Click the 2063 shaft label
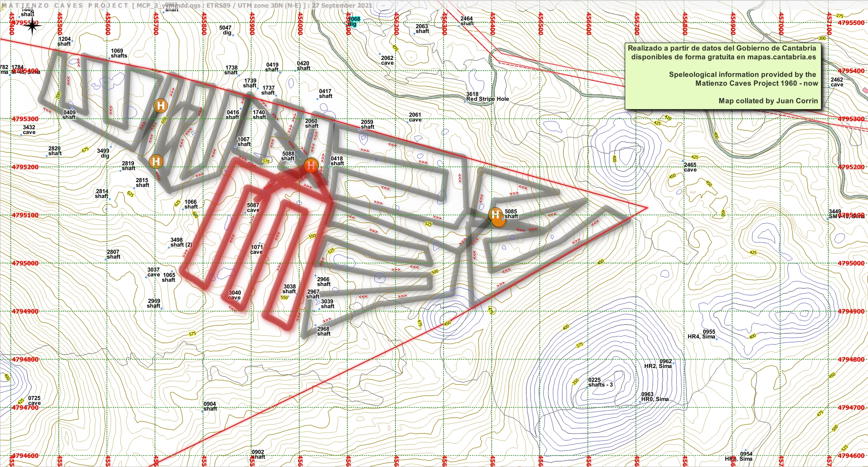 422,29
